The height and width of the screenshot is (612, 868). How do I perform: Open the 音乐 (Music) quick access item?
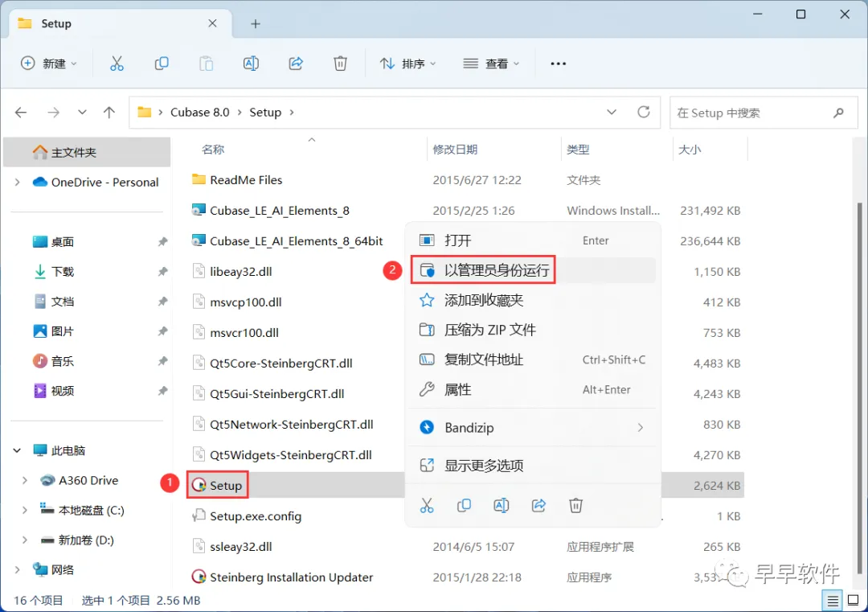click(x=62, y=361)
